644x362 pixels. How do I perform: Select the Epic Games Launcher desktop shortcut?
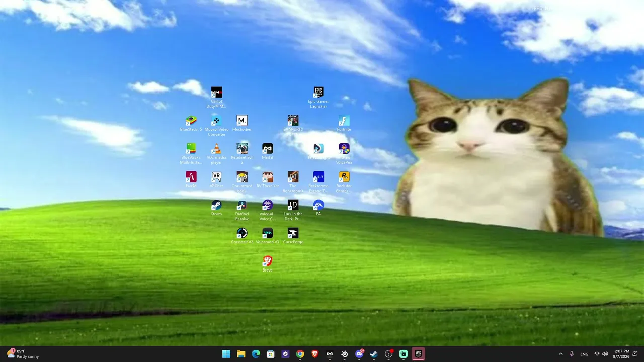click(318, 98)
